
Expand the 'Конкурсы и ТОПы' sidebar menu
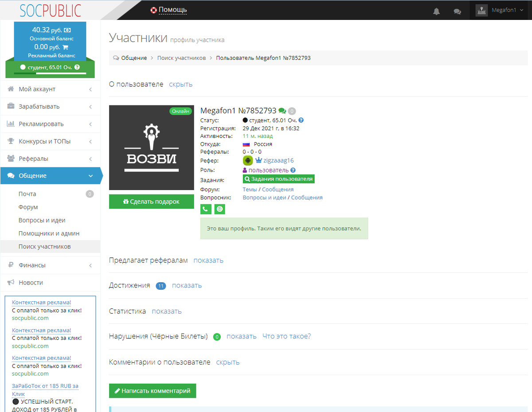click(x=50, y=141)
